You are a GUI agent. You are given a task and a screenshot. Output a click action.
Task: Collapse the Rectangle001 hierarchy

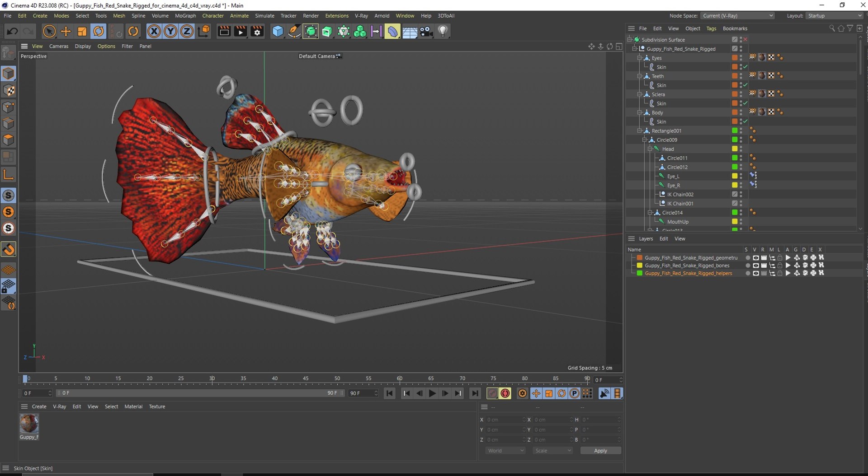point(639,131)
